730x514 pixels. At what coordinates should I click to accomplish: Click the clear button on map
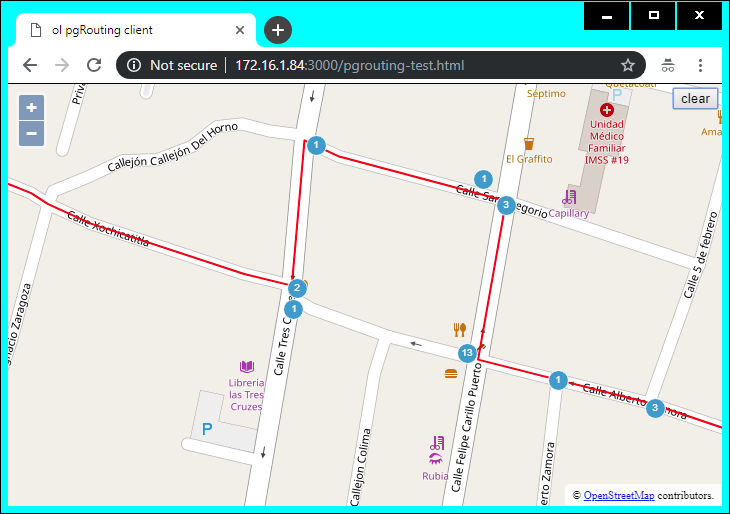pos(695,99)
